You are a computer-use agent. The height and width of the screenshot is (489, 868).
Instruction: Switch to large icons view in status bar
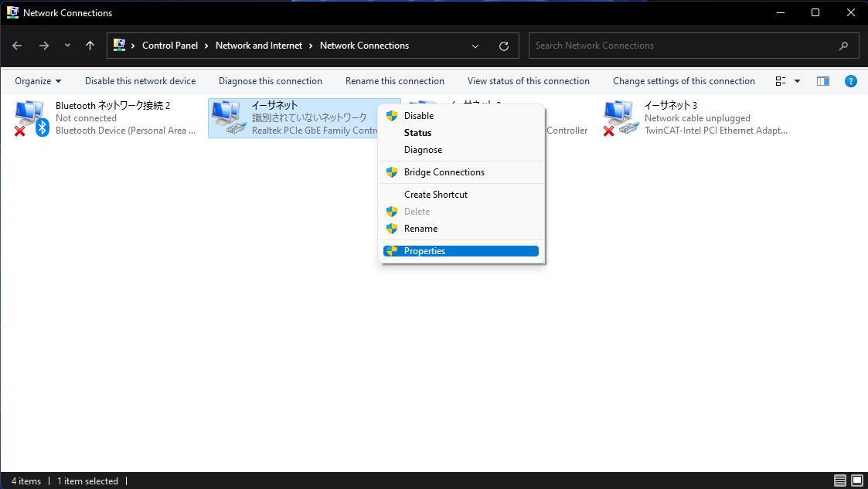856,481
